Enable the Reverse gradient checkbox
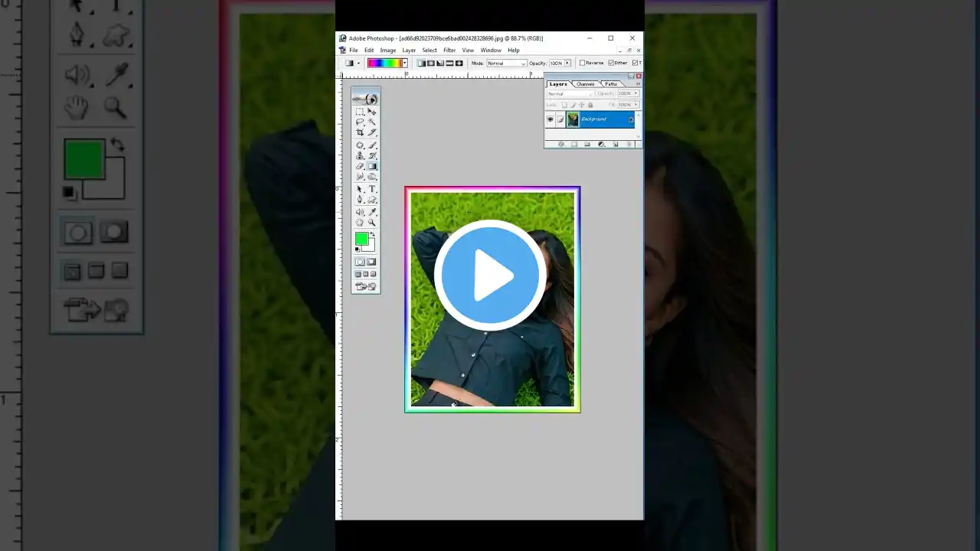 (582, 63)
